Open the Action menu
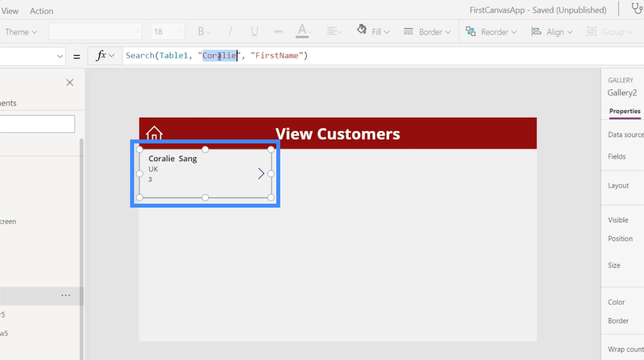The image size is (644, 360). [x=42, y=11]
